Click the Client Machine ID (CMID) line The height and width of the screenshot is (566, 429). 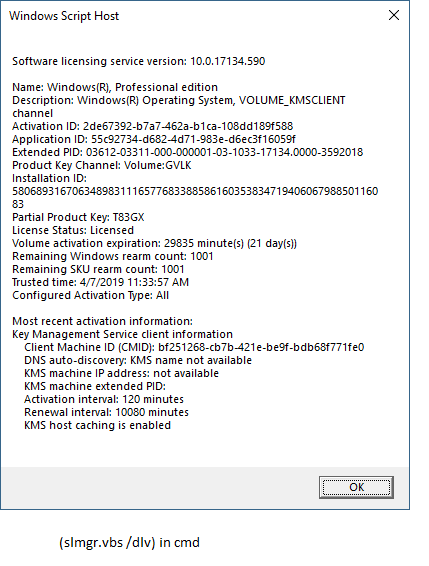[194, 347]
